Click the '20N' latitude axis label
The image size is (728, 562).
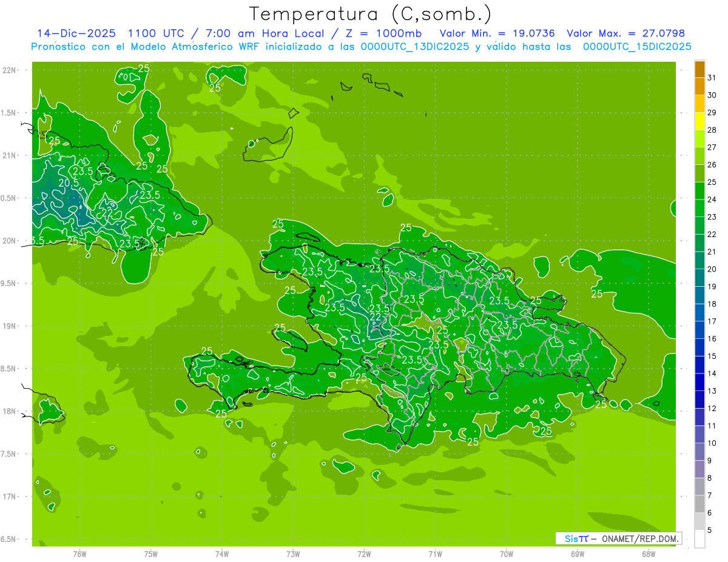click(x=10, y=241)
